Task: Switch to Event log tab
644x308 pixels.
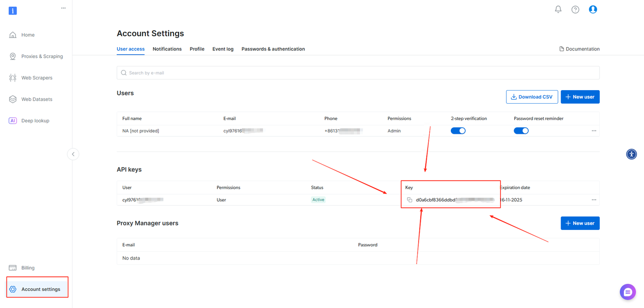Action: coord(223,49)
